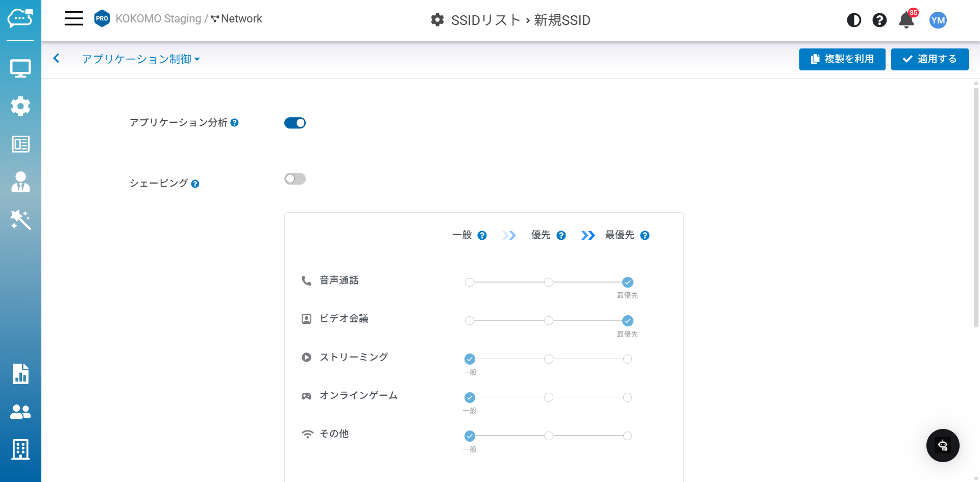Open the KOKOMO Staging organization selector
980x482 pixels.
click(x=158, y=19)
